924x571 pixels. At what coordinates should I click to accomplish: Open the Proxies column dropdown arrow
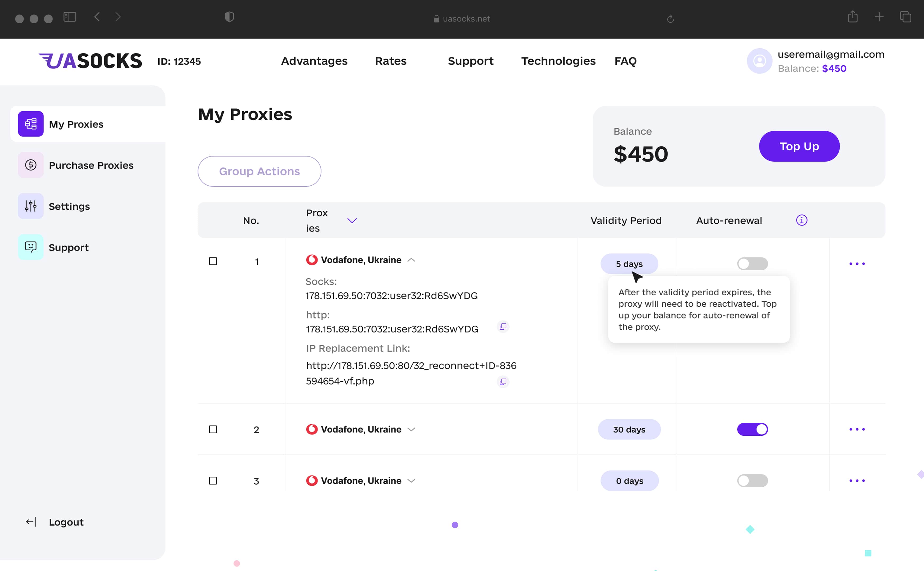pos(352,220)
